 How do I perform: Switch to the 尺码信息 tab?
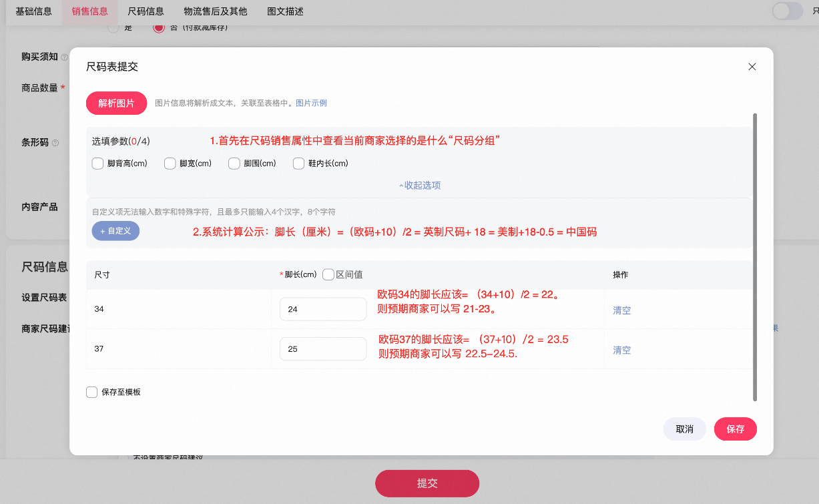[x=146, y=11]
